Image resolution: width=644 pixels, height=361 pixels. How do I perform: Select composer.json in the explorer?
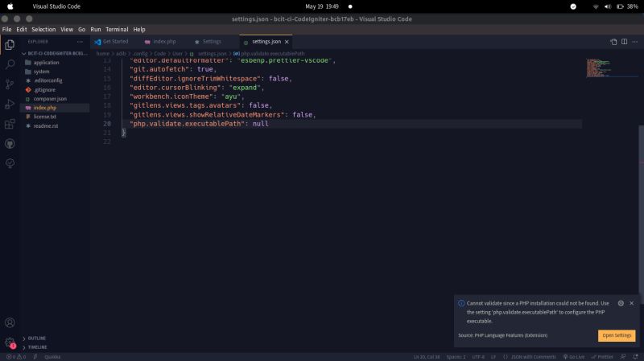55,98
